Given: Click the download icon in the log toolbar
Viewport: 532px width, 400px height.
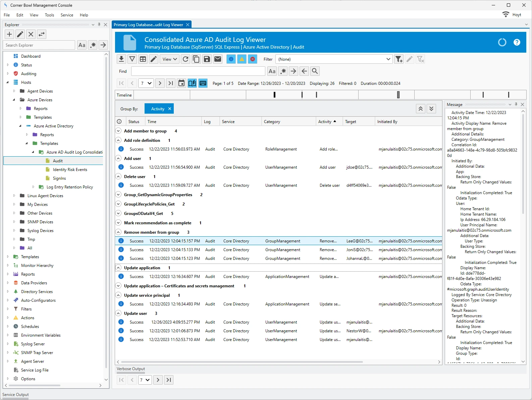Looking at the screenshot, I should tap(121, 59).
